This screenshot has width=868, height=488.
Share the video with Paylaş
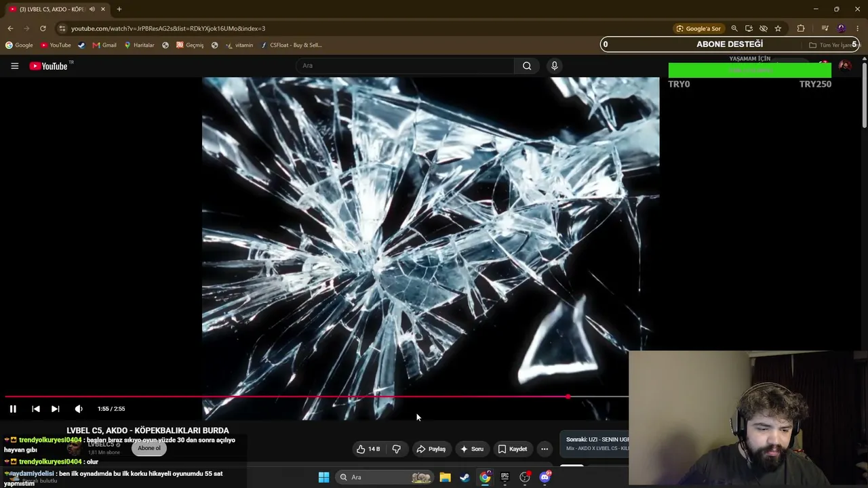[431, 449]
